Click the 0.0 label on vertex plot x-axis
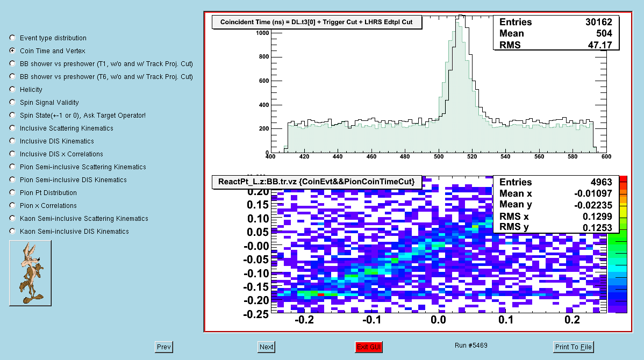Image resolution: width=644 pixels, height=360 pixels. click(438, 320)
